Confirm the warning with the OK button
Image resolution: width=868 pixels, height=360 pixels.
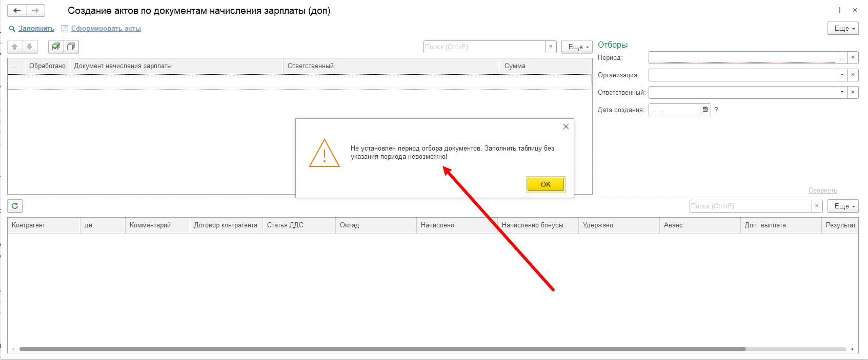click(x=546, y=184)
